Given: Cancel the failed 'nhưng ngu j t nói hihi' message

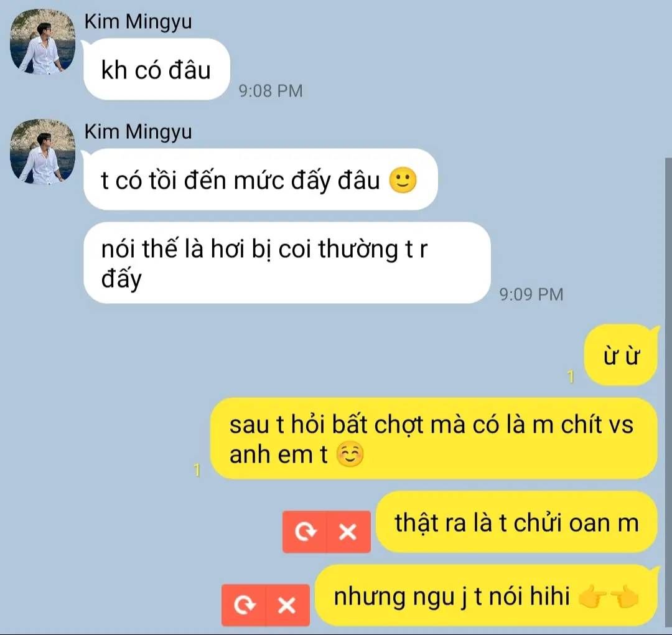Looking at the screenshot, I should tap(287, 605).
